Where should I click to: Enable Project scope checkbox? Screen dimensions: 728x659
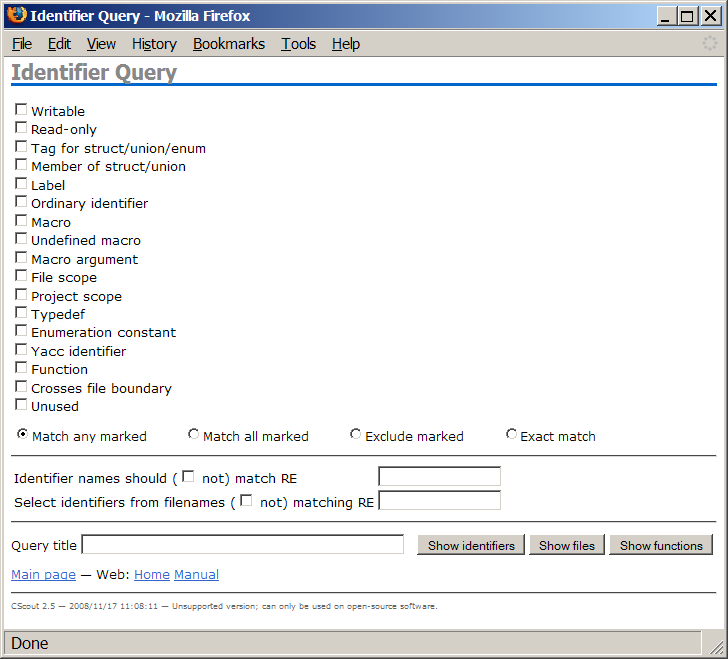coord(21,294)
